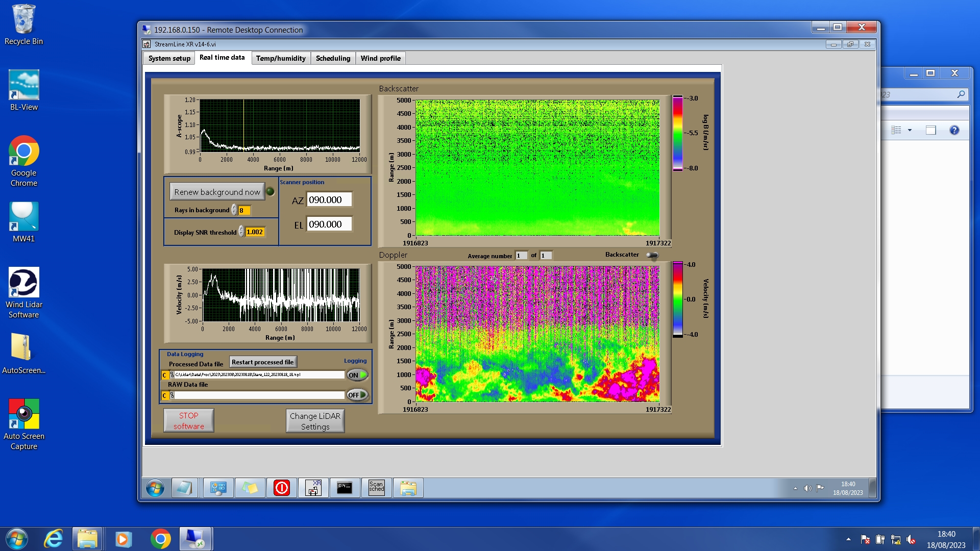This screenshot has height=551, width=980.
Task: Click Change LiDAR Settings button
Action: (x=315, y=421)
